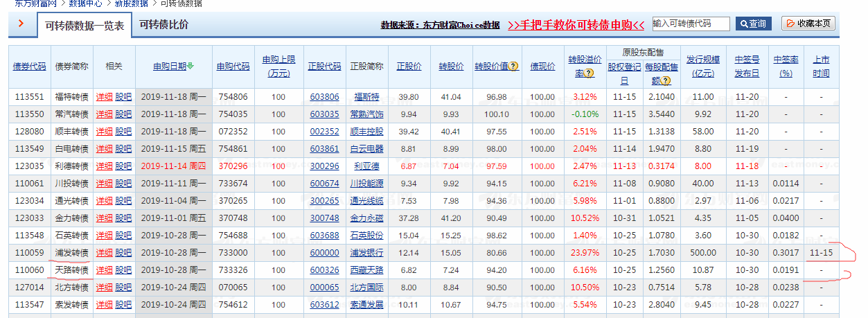Image resolution: width=868 pixels, height=318 pixels.
Task: Sort by 正股价 column header
Action: click(409, 67)
